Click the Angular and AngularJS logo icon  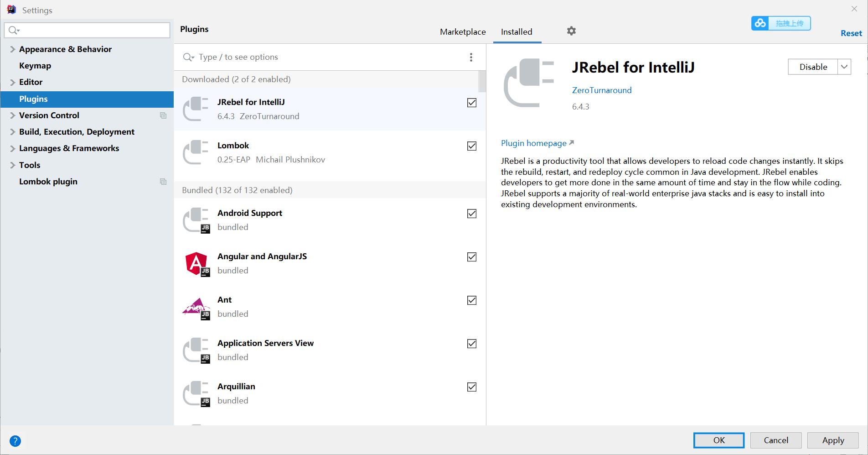pos(197,263)
